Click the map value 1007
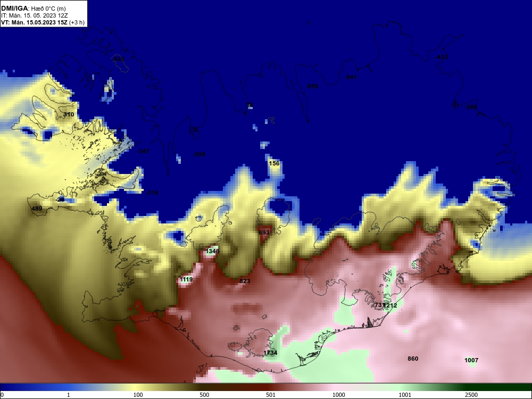Viewport: 532px width, 399px height. (x=471, y=360)
